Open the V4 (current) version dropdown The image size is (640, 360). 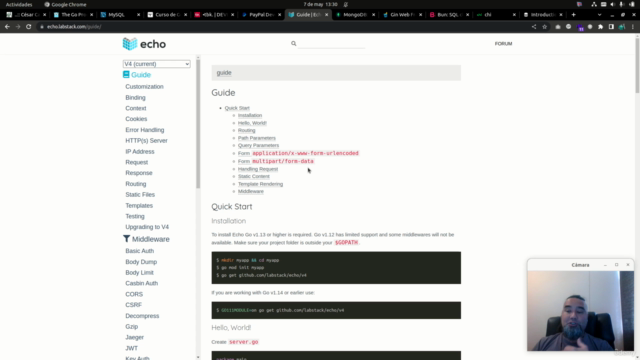click(156, 64)
